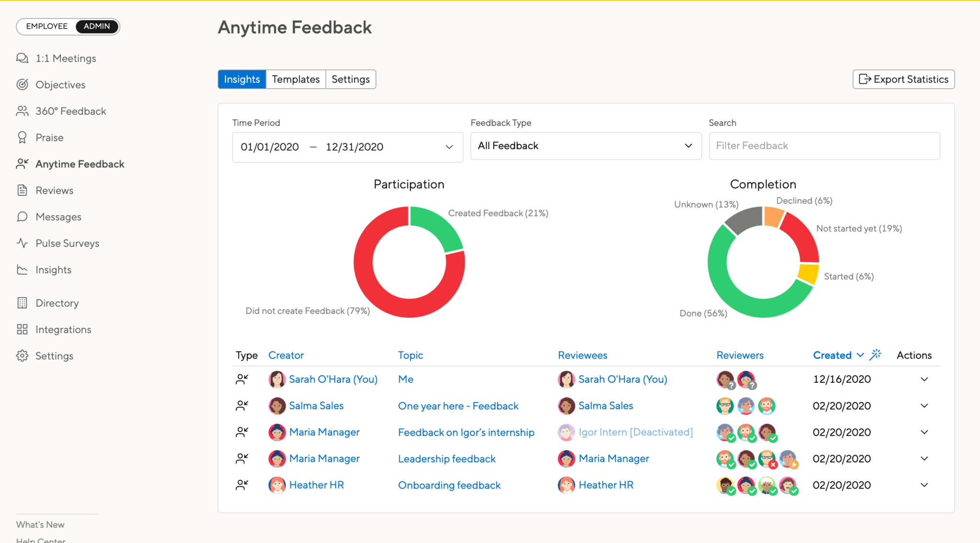Open the Onboarding feedback topic link
The height and width of the screenshot is (543, 980).
click(449, 485)
